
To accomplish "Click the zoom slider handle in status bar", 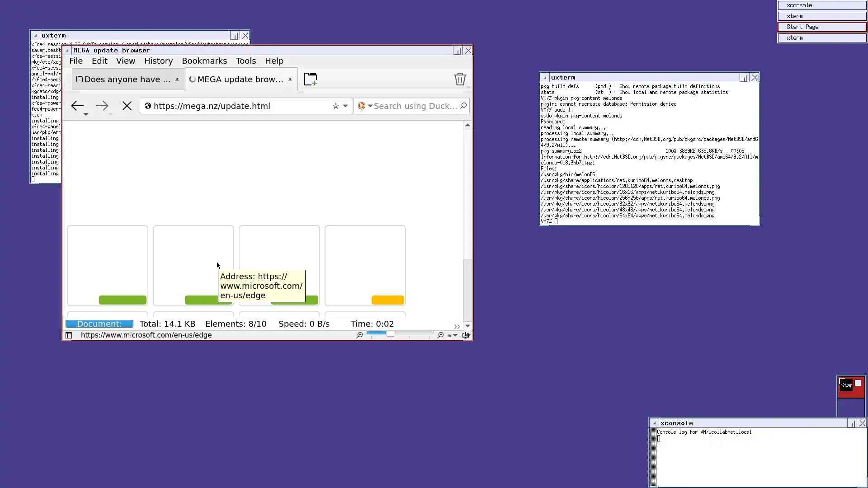I will click(x=390, y=334).
